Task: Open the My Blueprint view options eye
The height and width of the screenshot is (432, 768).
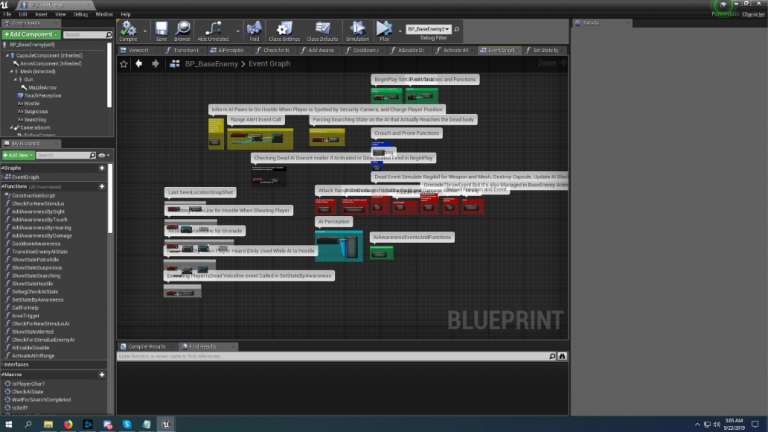Action: [104, 155]
